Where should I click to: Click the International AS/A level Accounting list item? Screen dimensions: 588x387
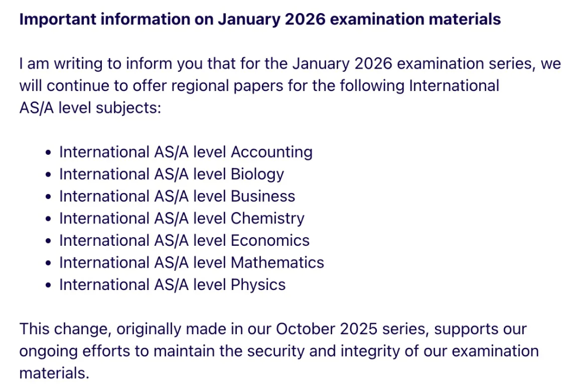point(186,152)
